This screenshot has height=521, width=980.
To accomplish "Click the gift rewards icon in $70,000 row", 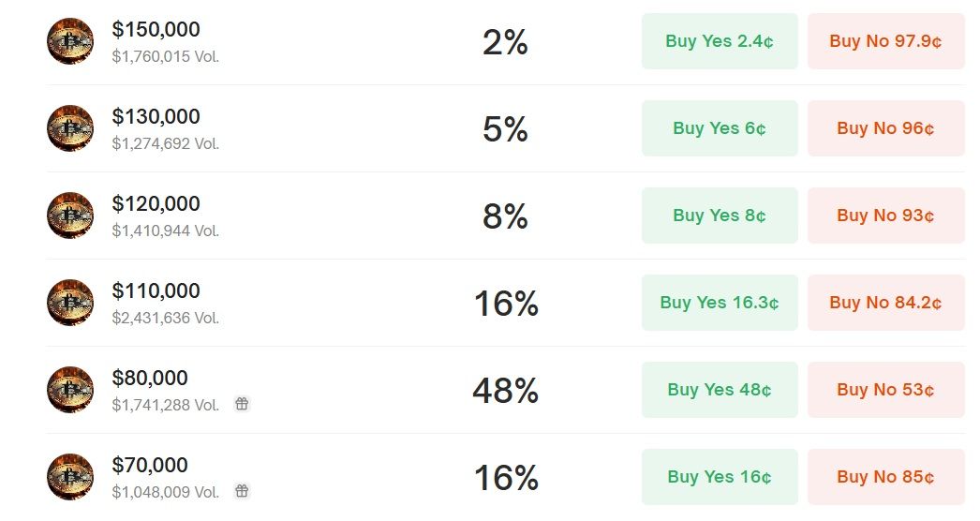I will point(242,491).
